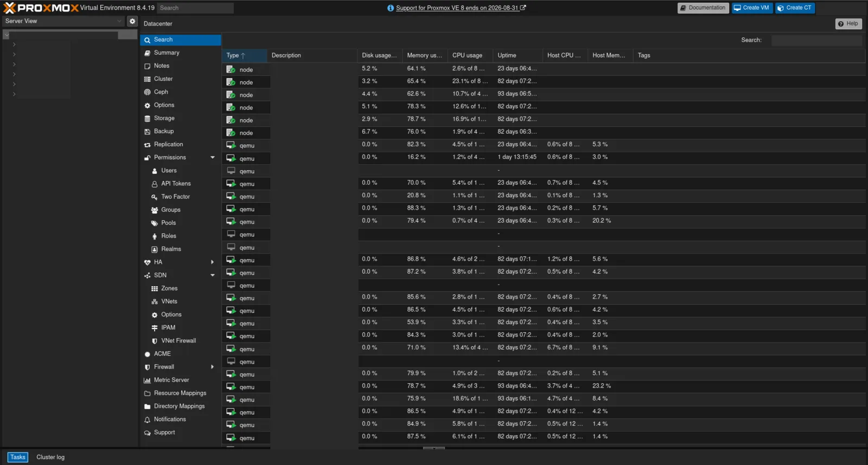This screenshot has height=465, width=868.
Task: Focus the grid Search filter field
Action: 816,40
